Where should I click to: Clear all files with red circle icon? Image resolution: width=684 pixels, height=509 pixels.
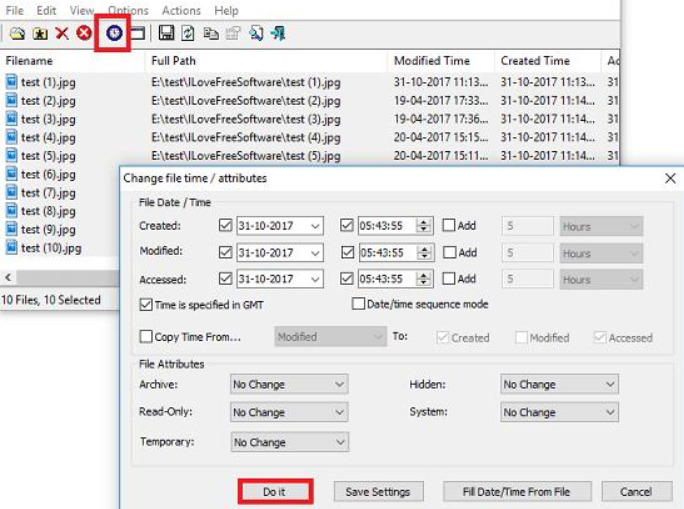pos(84,33)
